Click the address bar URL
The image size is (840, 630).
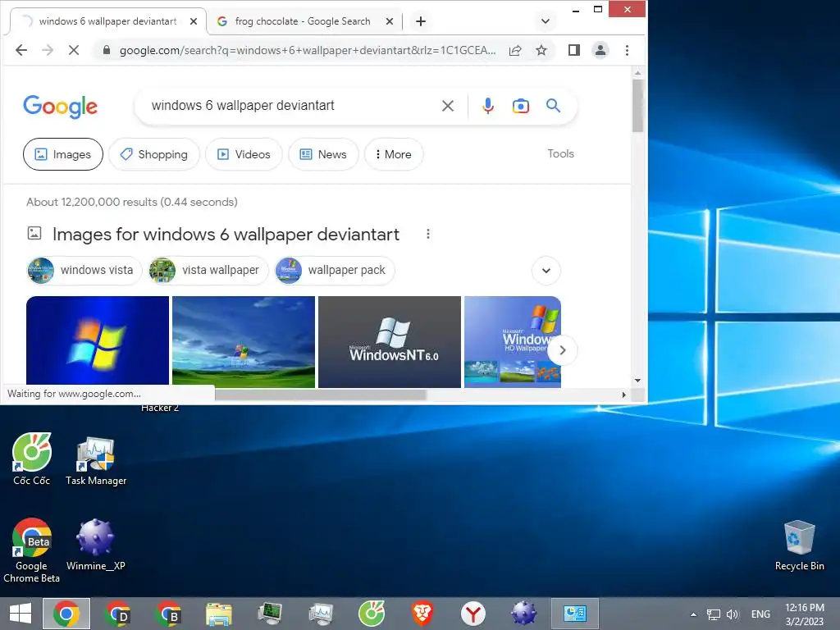coord(308,50)
